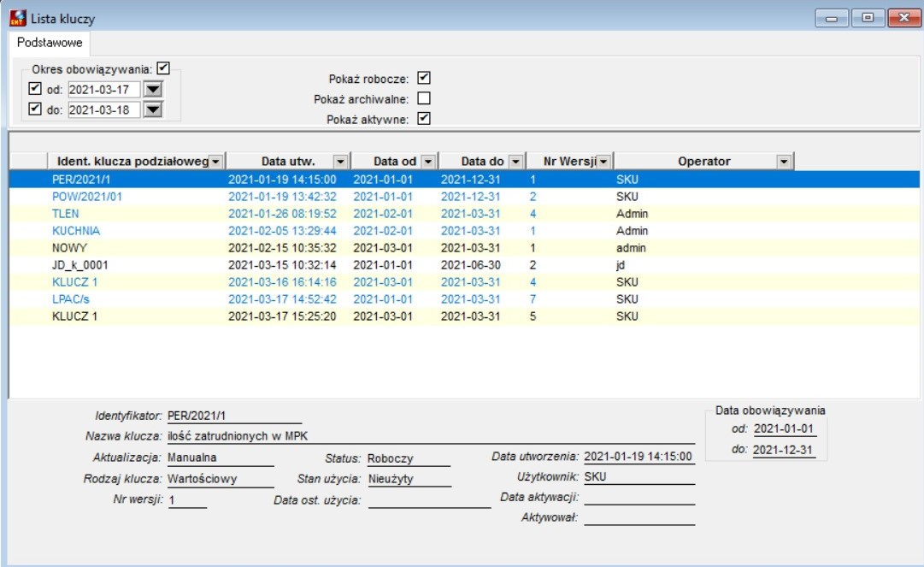Image resolution: width=924 pixels, height=567 pixels.
Task: Toggle the Okres obowiązywania checkbox
Action: click(x=163, y=68)
